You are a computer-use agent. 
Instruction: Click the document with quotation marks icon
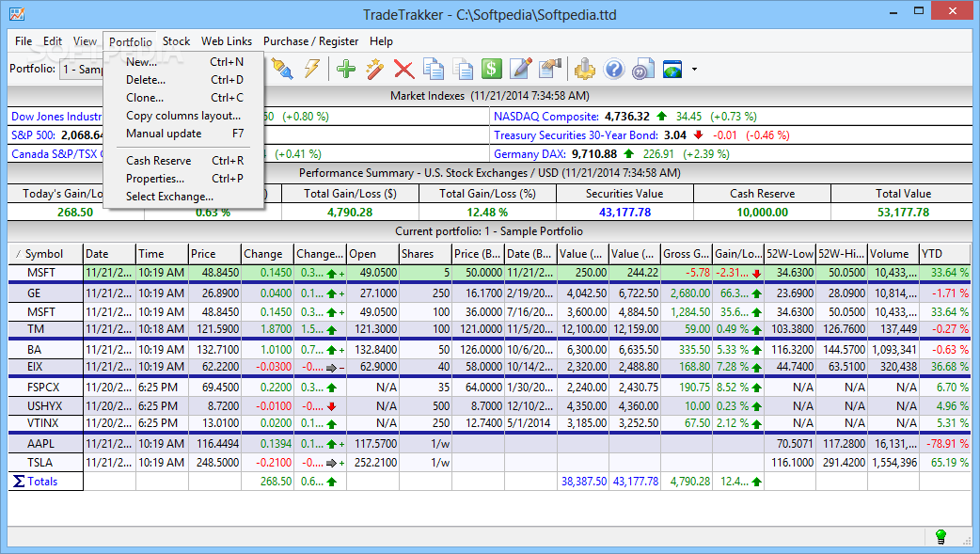click(643, 69)
